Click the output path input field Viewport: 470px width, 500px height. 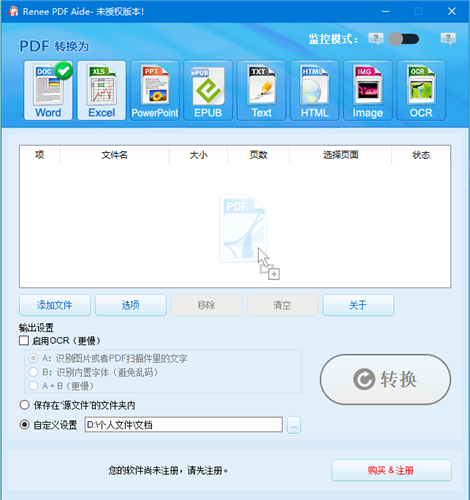click(x=184, y=425)
